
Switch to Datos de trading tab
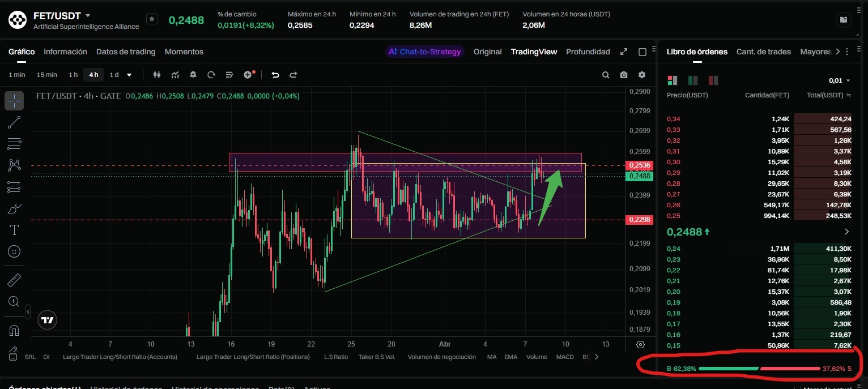[x=126, y=52]
